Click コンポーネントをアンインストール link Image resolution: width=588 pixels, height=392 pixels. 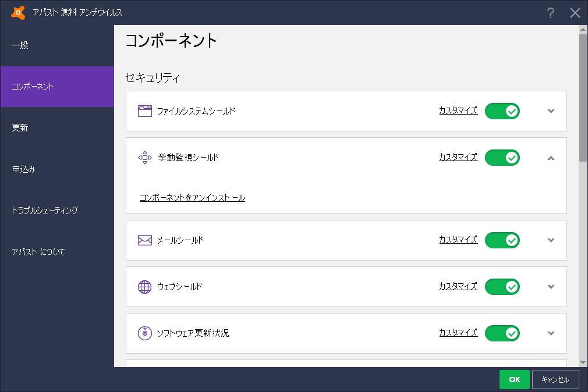pyautogui.click(x=192, y=198)
